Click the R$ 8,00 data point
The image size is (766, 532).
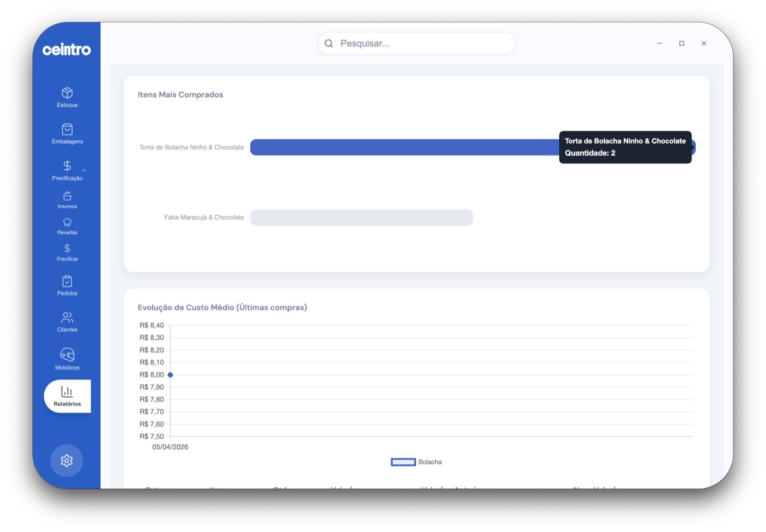click(x=170, y=375)
